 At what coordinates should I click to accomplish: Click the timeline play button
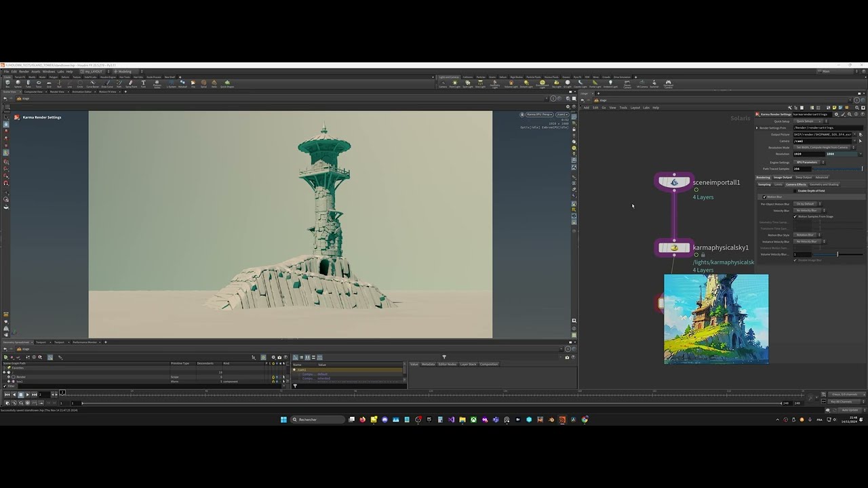(x=27, y=394)
